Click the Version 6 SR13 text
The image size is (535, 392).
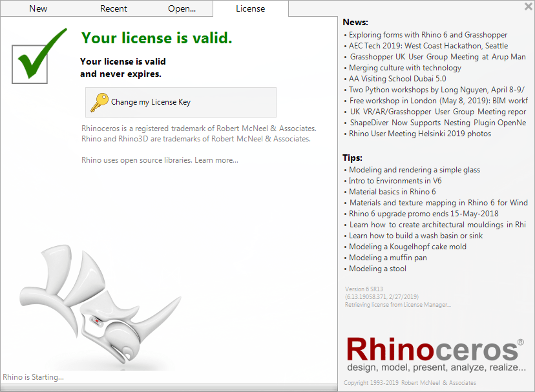point(364,289)
